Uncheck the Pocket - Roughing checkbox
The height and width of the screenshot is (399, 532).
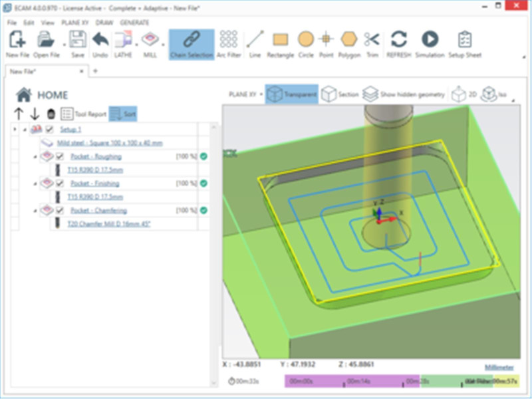pyautogui.click(x=60, y=156)
